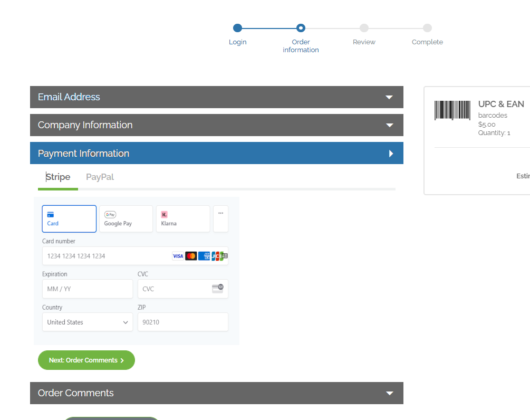This screenshot has width=530, height=420.
Task: Choose the Google Pay payment option
Action: 126,219
